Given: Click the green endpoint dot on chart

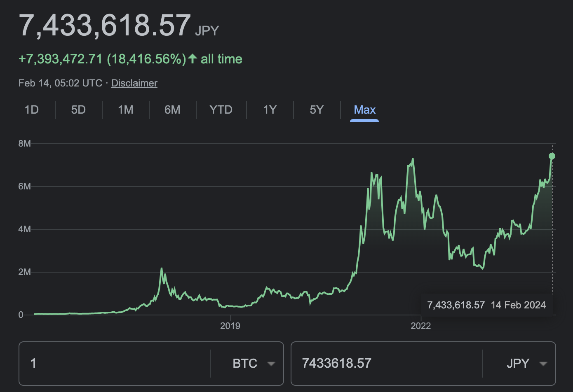Looking at the screenshot, I should point(552,156).
